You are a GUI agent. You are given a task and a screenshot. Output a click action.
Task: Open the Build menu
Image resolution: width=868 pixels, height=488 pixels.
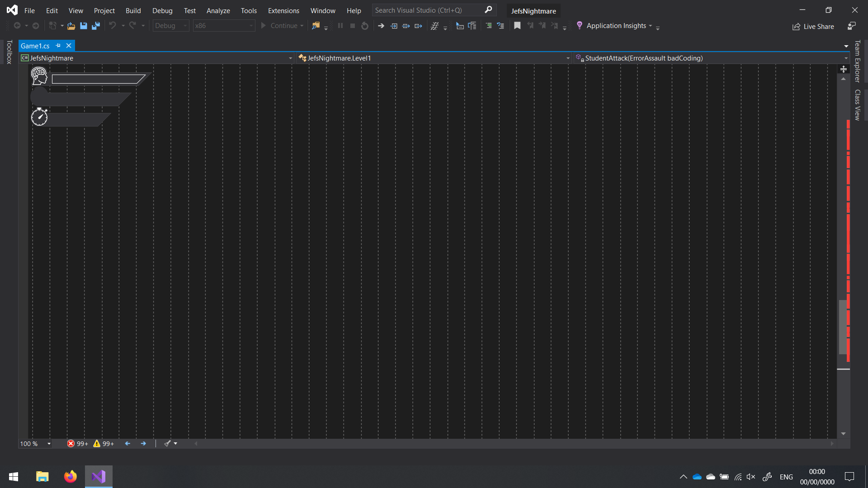[x=133, y=10]
